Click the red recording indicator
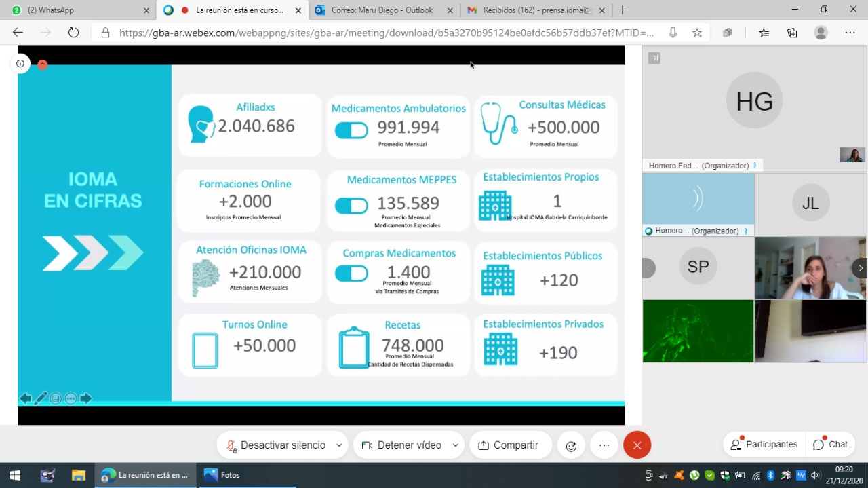The width and height of the screenshot is (868, 488). click(x=42, y=64)
